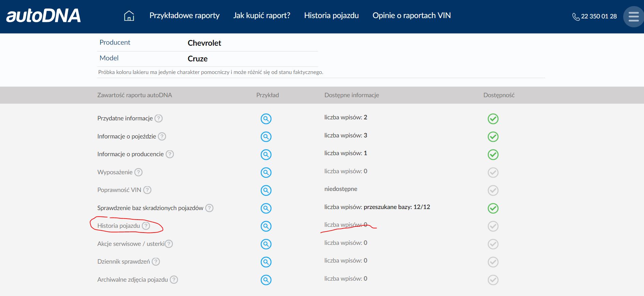Open help icon for Poprawność VIN

pyautogui.click(x=147, y=190)
